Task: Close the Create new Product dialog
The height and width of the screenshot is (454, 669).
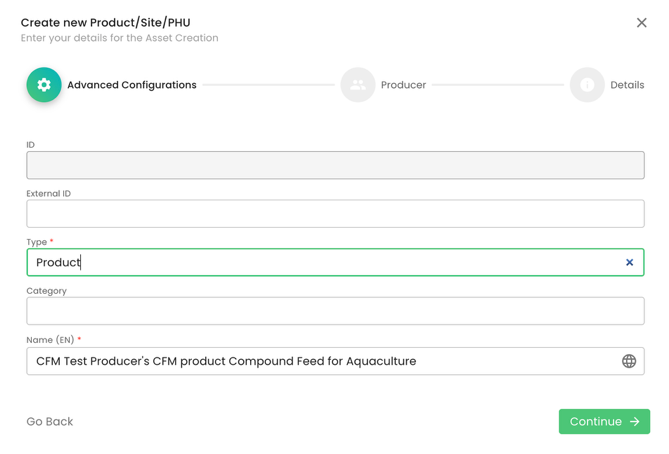Action: point(642,23)
